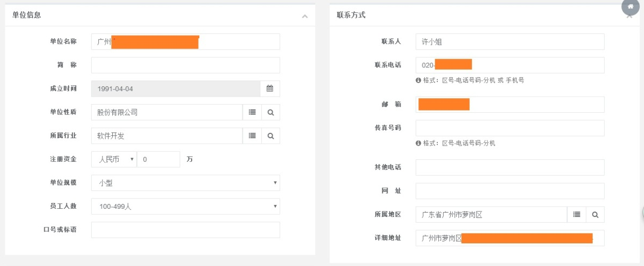
Task: Focus the 注册资金 amount field
Action: [158, 159]
